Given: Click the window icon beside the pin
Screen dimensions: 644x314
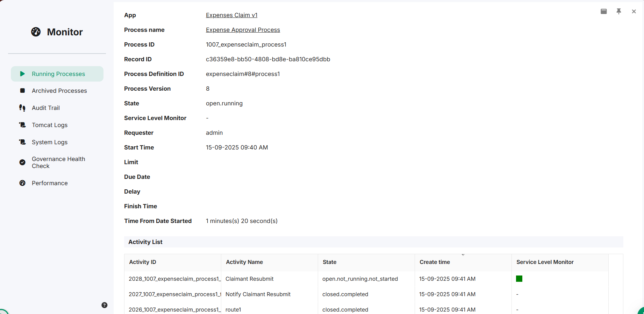Looking at the screenshot, I should (x=604, y=12).
